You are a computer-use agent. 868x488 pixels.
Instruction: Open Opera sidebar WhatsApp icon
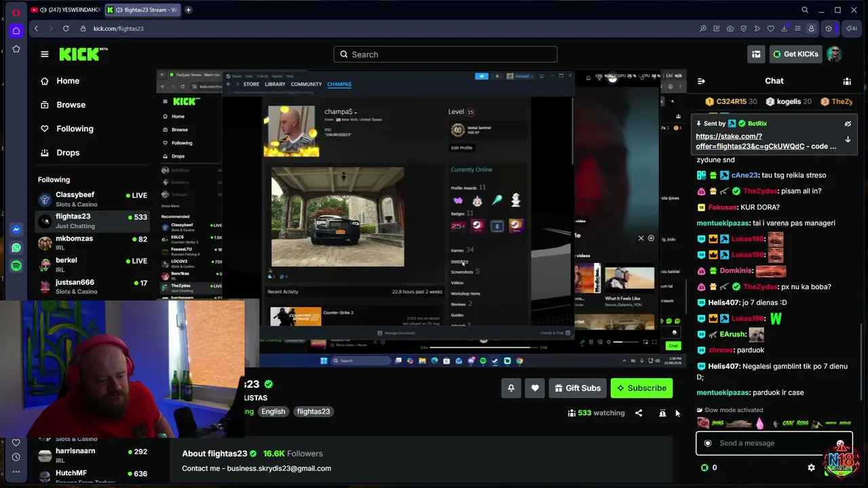pyautogui.click(x=16, y=248)
